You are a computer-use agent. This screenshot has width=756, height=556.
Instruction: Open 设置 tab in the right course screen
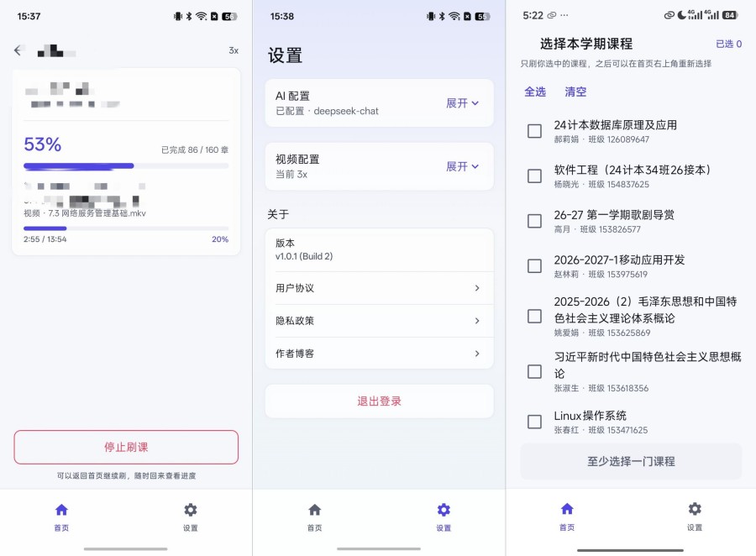point(695,517)
